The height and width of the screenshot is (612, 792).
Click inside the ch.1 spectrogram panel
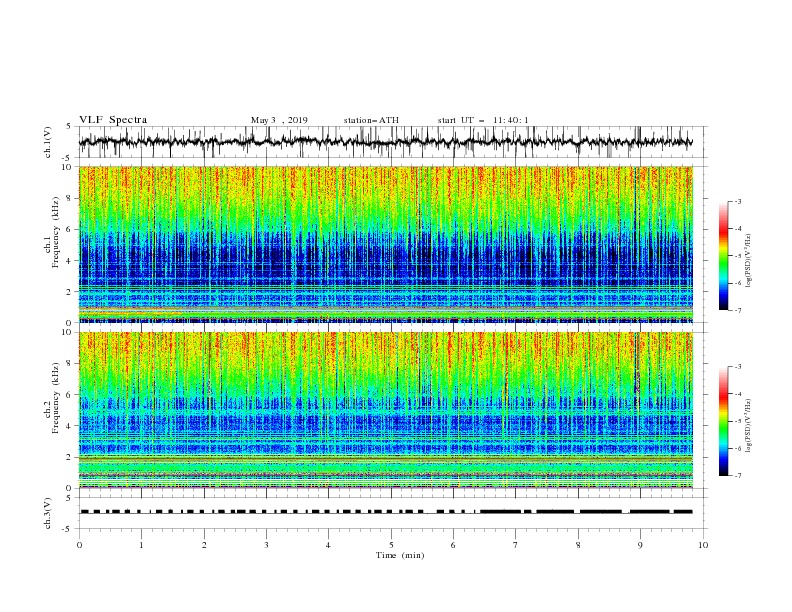386,244
